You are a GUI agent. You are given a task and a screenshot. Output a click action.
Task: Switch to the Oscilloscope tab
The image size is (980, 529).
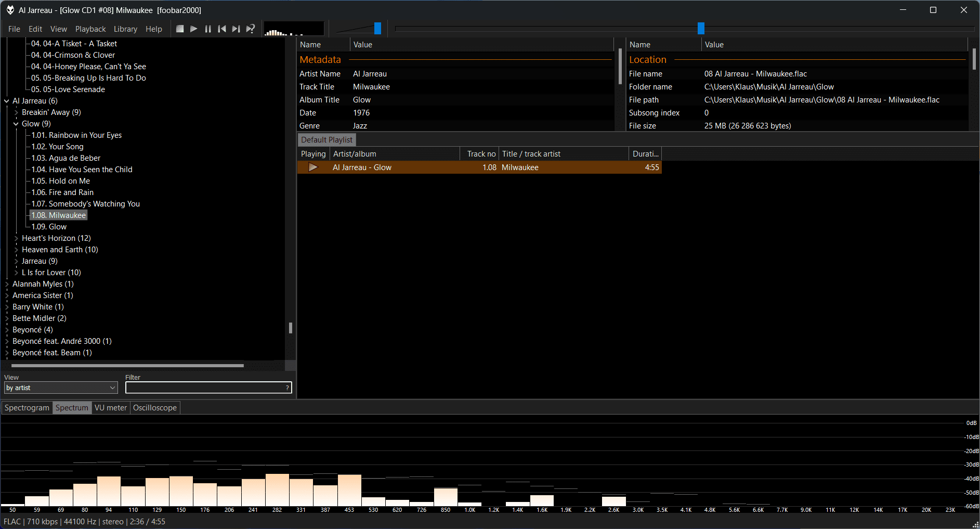coord(155,408)
